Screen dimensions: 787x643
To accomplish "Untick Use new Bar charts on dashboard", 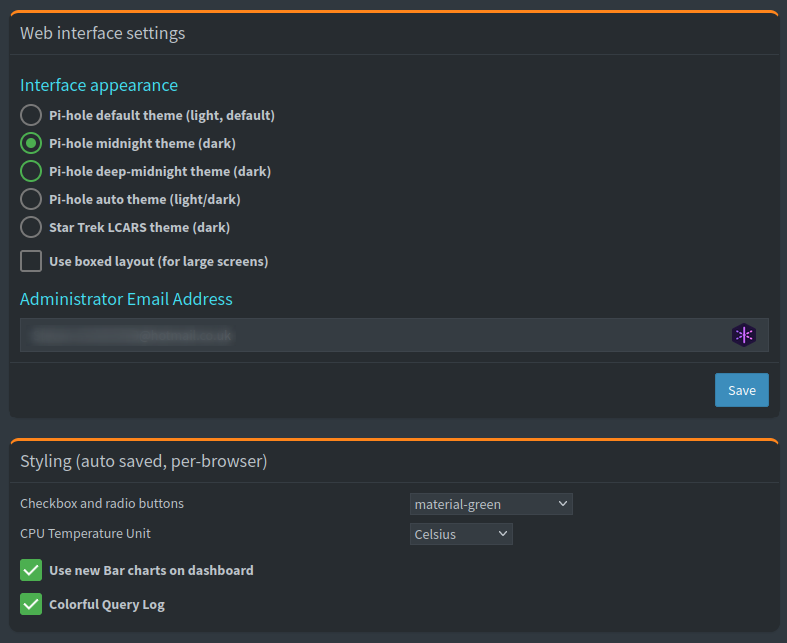I will pos(31,570).
